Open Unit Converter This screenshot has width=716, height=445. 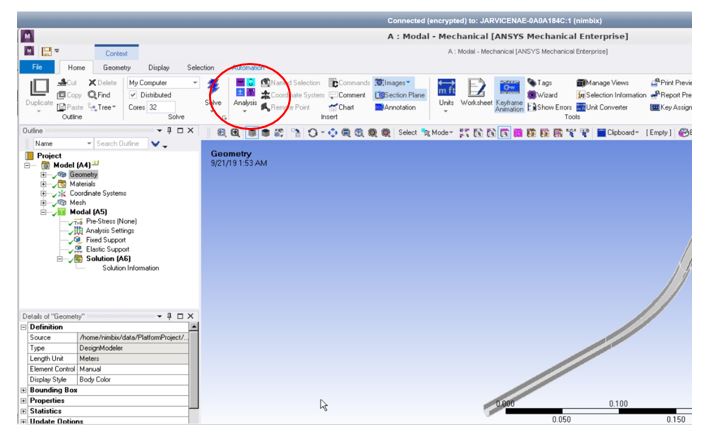click(602, 107)
